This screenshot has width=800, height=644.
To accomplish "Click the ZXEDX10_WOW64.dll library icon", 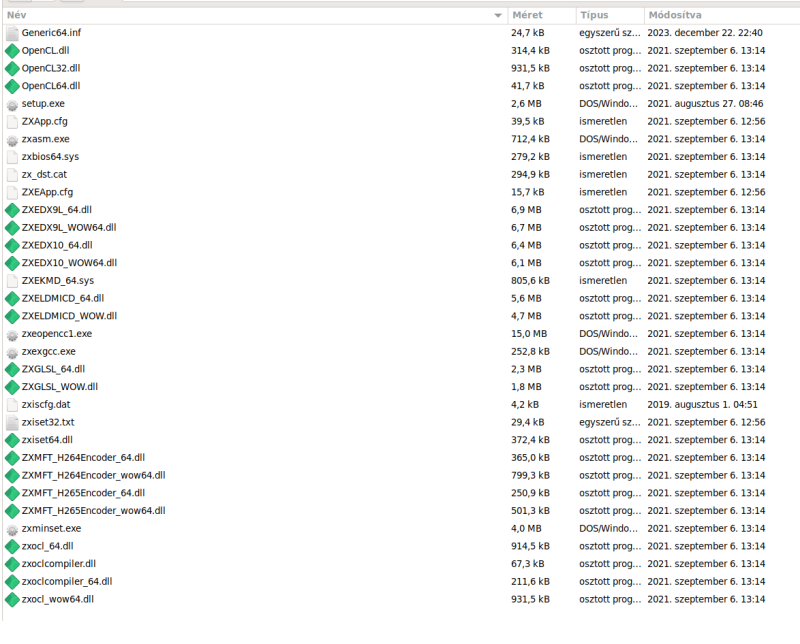I will (x=12, y=263).
